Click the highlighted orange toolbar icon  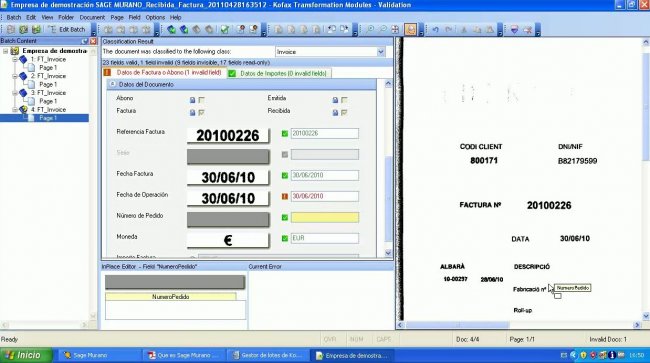click(x=410, y=29)
